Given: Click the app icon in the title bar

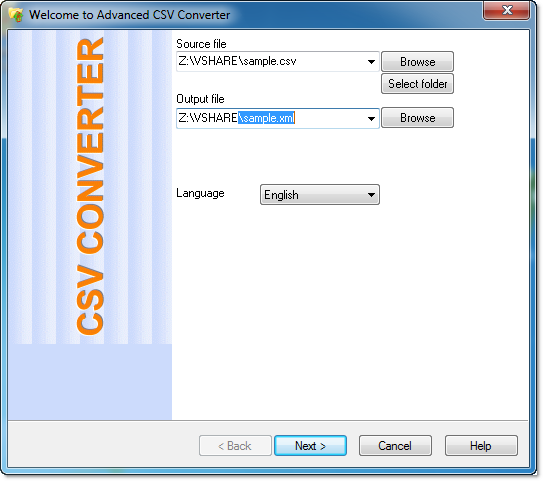Looking at the screenshot, I should (x=16, y=15).
